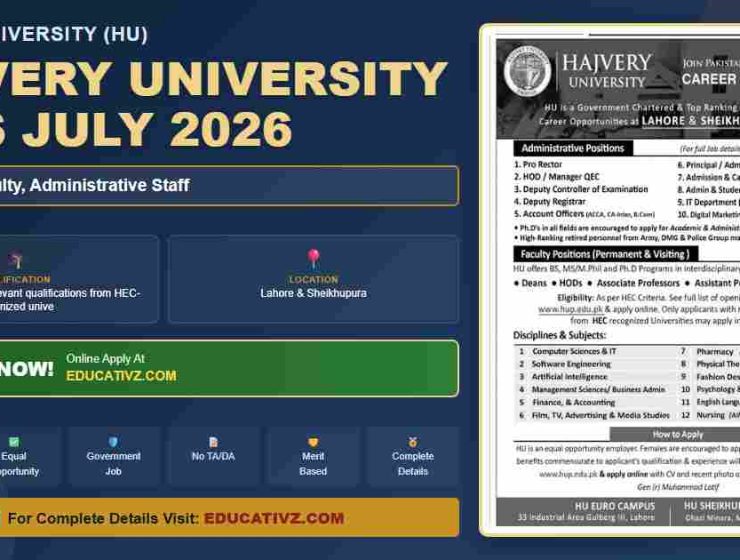Click 'Disciplines & Subjects:' heading
Viewport: 740px width, 560px height.
[x=560, y=335]
